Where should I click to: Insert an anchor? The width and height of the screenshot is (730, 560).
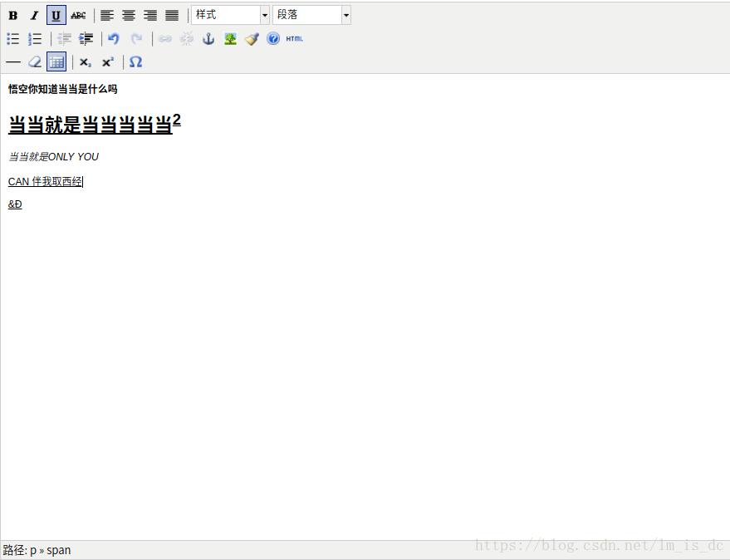click(x=208, y=39)
